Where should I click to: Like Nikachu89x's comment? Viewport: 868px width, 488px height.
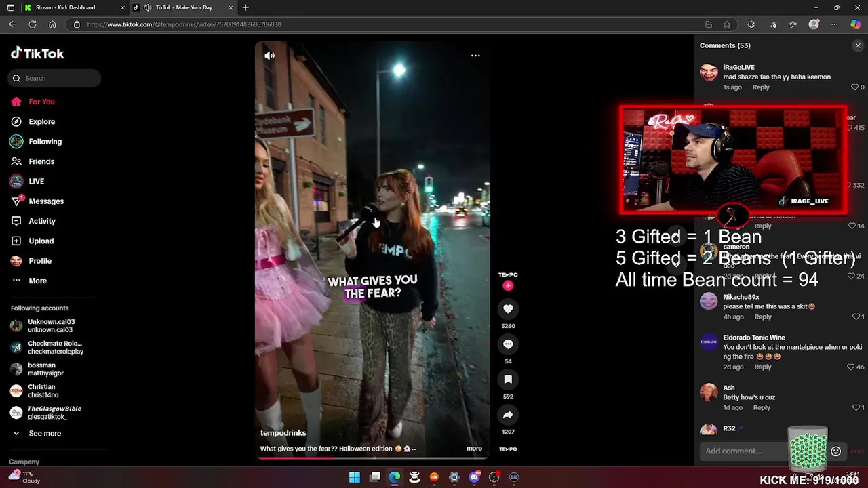click(856, 317)
